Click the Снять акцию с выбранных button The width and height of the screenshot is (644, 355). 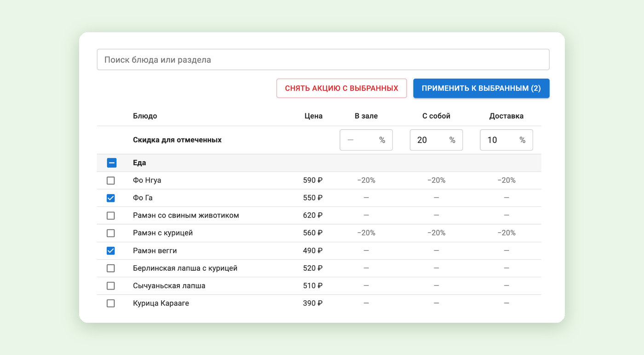point(342,88)
